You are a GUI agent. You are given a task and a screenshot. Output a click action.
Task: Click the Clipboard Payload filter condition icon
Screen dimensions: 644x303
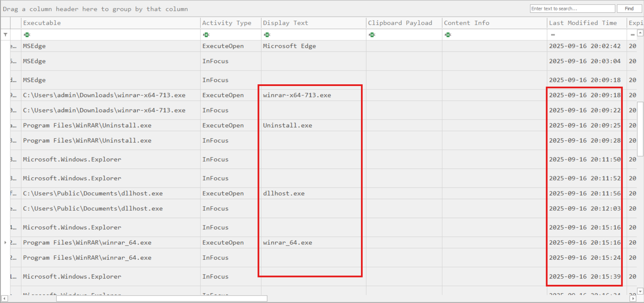click(x=372, y=35)
